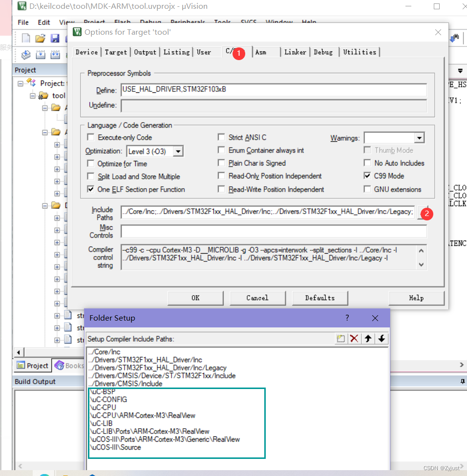Switch to the Debug tab
Screen dimensions: 467x476
(x=323, y=52)
